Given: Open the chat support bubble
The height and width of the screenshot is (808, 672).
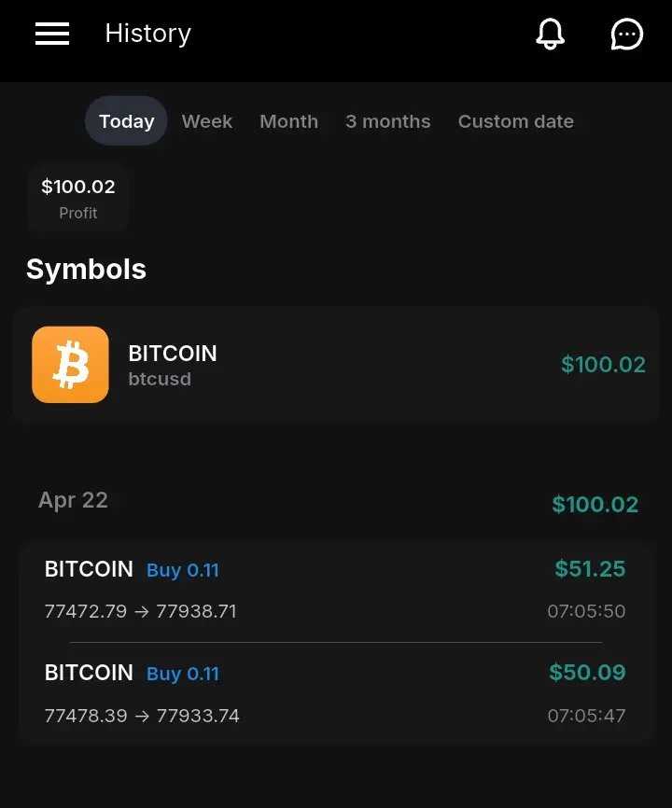Looking at the screenshot, I should click(x=626, y=35).
